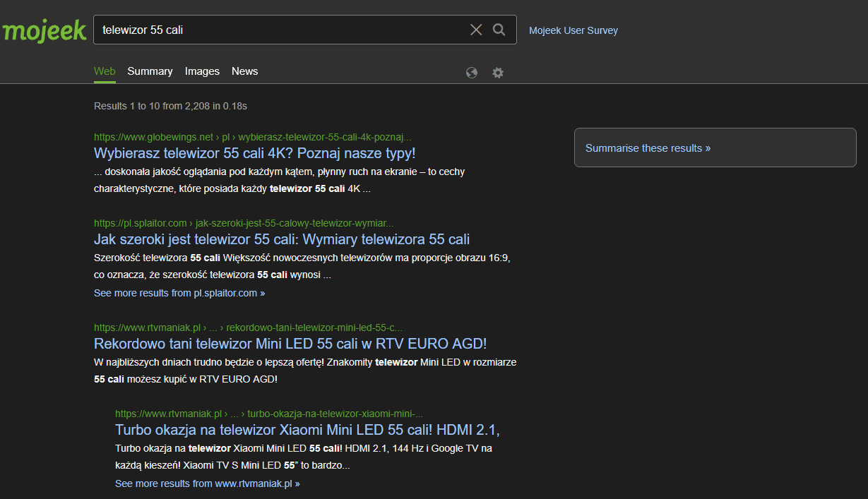Open the gear settings icon

point(498,73)
